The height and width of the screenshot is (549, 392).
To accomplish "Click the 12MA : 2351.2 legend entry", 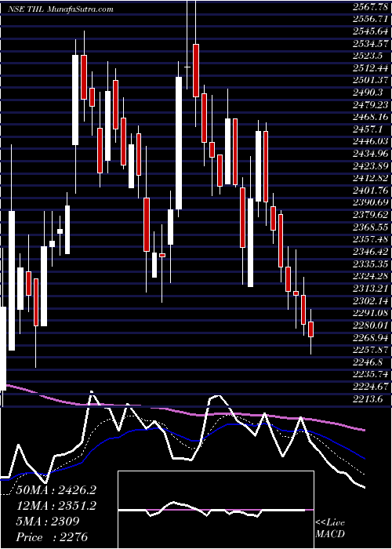I will (x=56, y=506).
